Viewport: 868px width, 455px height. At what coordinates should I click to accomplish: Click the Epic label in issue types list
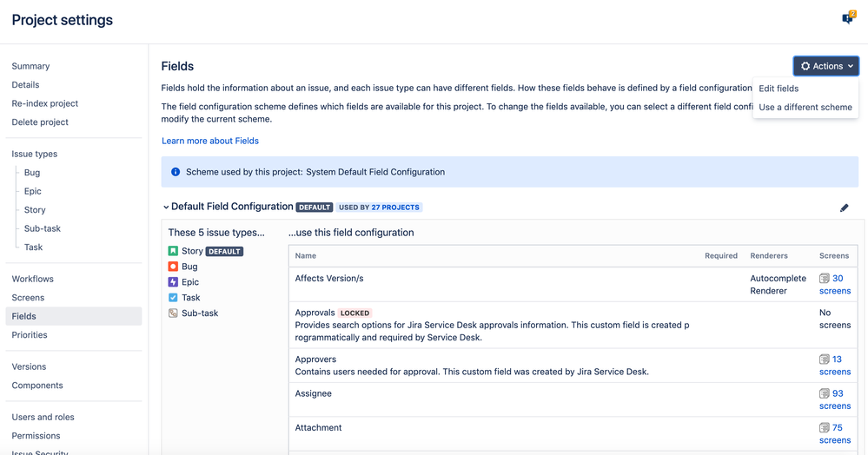point(190,281)
